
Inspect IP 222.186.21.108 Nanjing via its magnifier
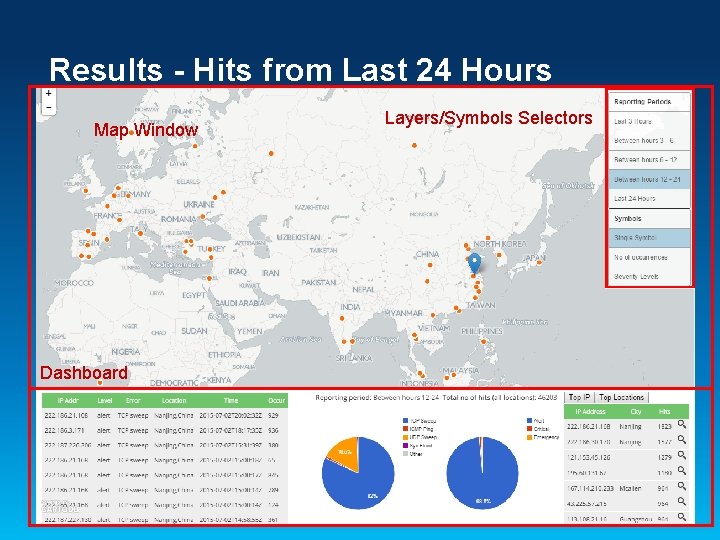point(682,425)
